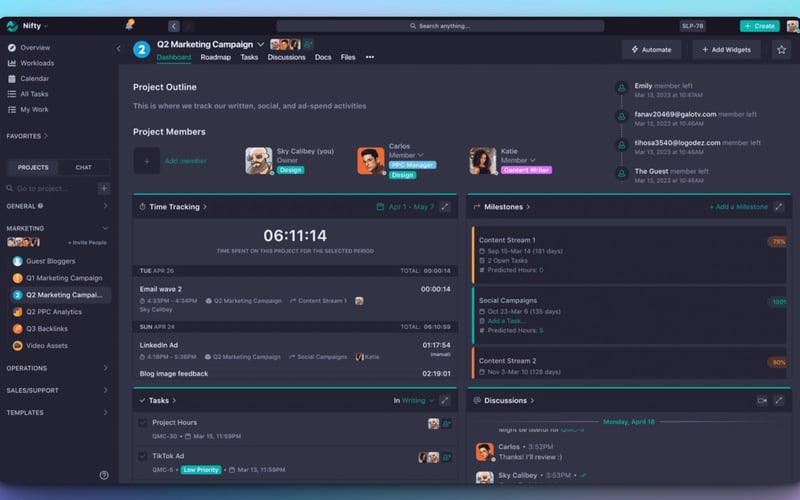Star this project as favorite
This screenshot has height=500, width=800.
pos(781,49)
